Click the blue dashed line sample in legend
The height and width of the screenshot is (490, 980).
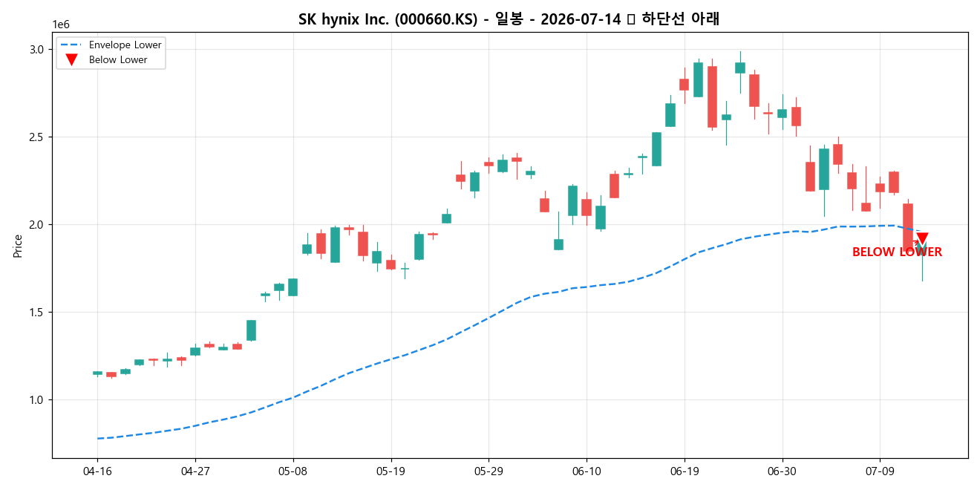pos(71,45)
